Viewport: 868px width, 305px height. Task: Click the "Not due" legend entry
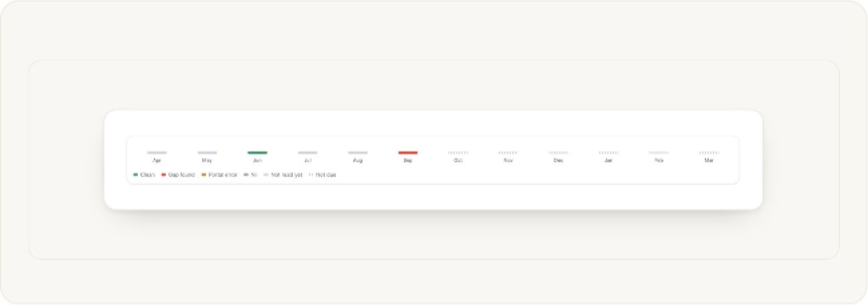coord(322,175)
